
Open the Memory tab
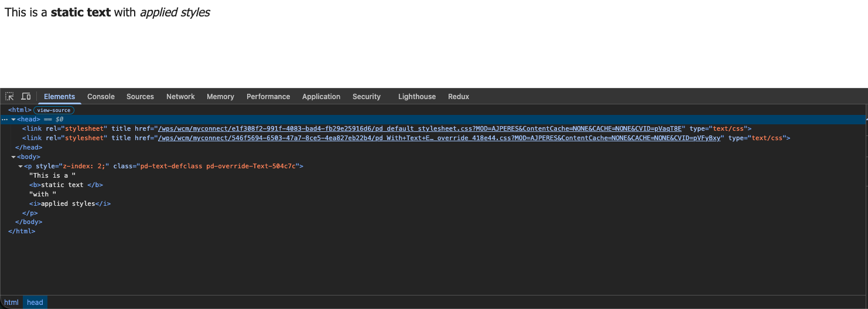click(x=220, y=96)
